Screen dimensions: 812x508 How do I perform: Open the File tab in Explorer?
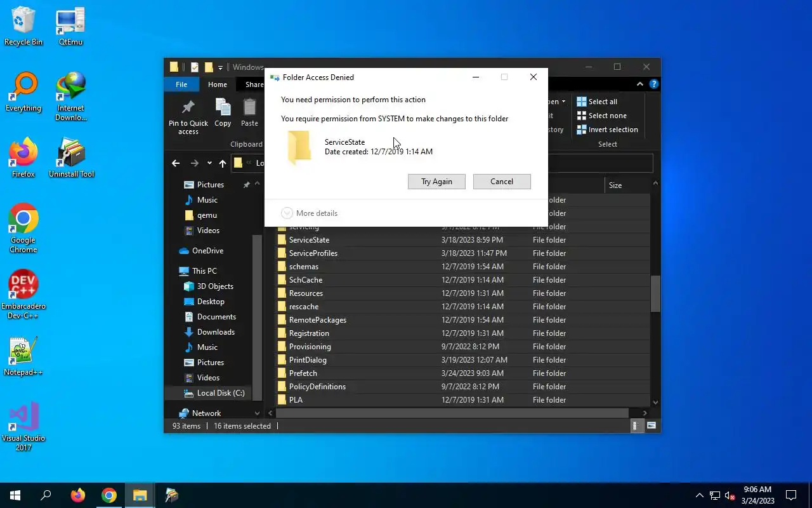(181, 84)
